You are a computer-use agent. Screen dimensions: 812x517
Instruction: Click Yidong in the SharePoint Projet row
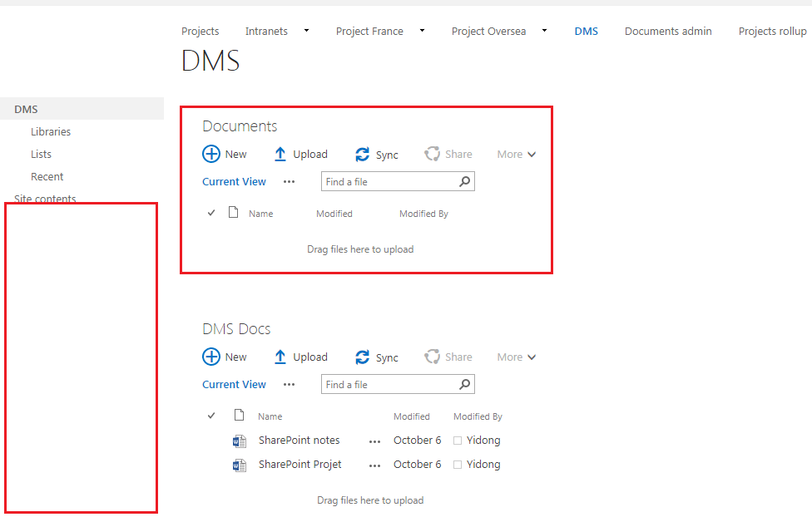tap(483, 465)
